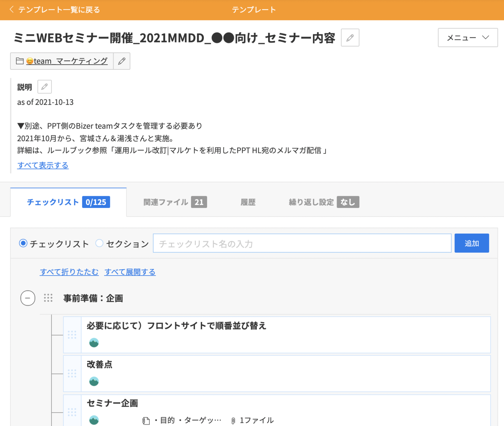Collapse the 事前準備:企画 section with the minus button
This screenshot has height=426, width=504.
click(28, 298)
